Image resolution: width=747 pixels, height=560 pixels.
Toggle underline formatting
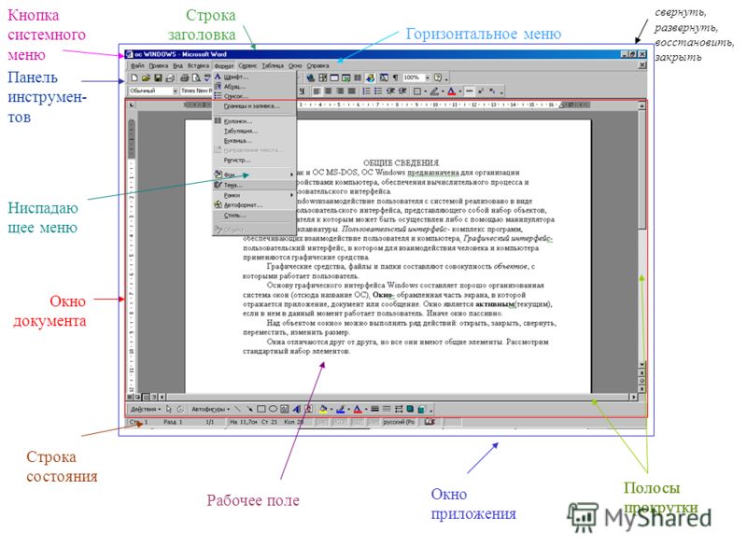(x=302, y=91)
